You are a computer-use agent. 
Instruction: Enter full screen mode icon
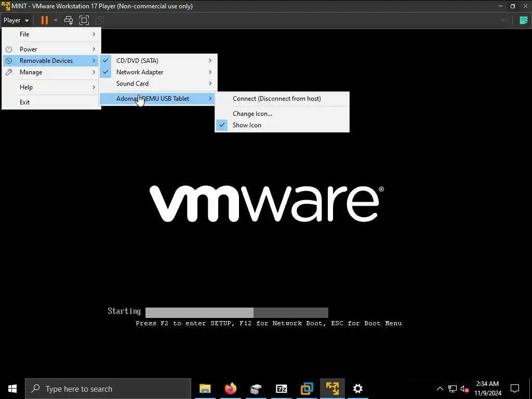(x=84, y=20)
